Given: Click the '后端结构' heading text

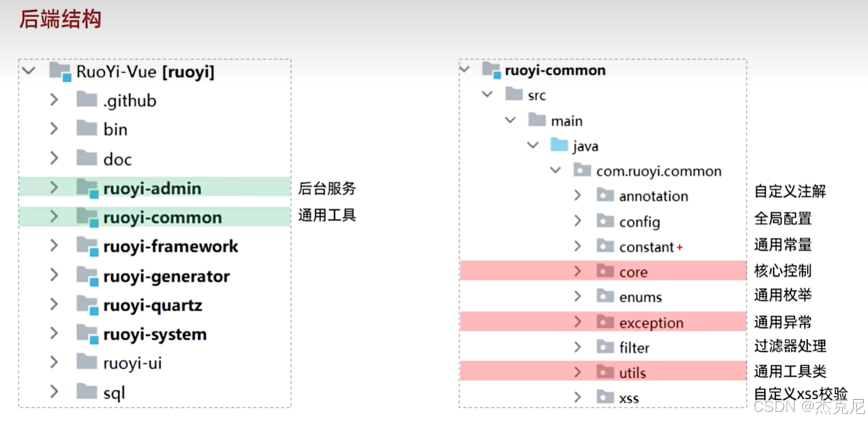Looking at the screenshot, I should coord(60,19).
